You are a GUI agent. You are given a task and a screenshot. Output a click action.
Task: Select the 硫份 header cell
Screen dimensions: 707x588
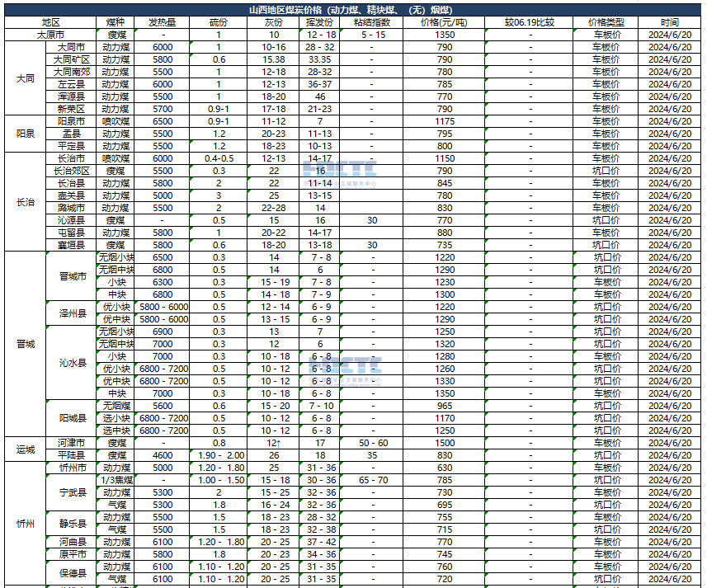coord(219,22)
